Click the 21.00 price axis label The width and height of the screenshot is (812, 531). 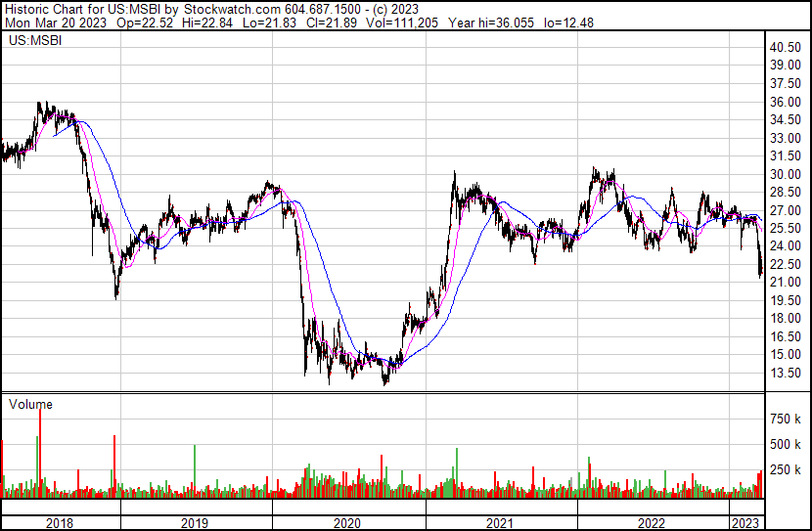(x=787, y=283)
